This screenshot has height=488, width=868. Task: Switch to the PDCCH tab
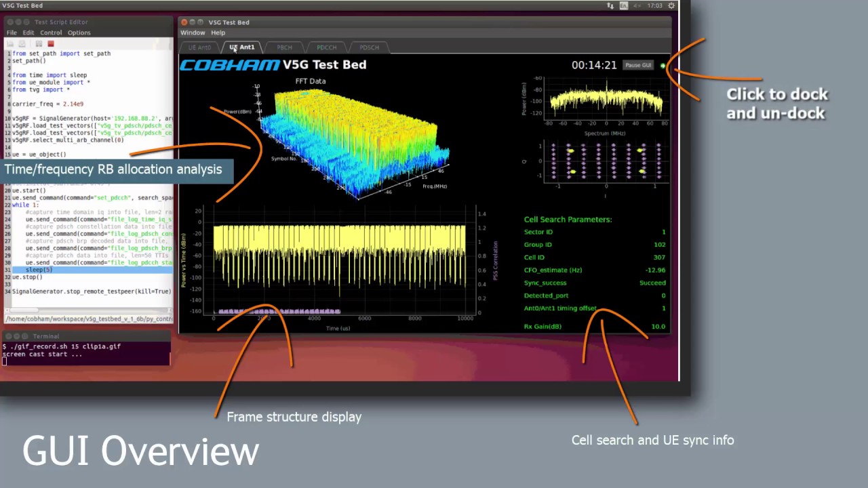pyautogui.click(x=327, y=47)
